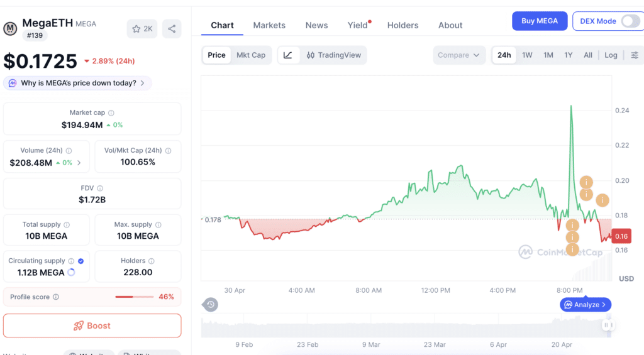644x355 pixels.
Task: Click the 0.16 current price tag
Action: click(621, 236)
